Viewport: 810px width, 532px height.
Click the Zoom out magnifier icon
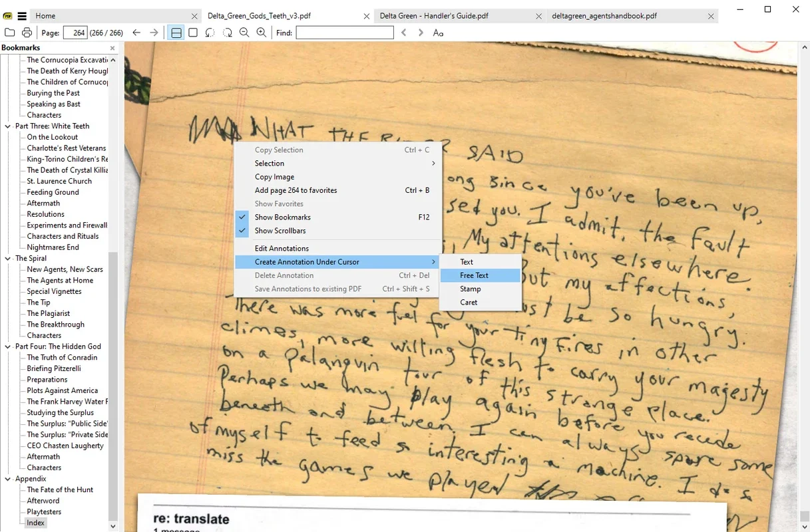click(x=244, y=33)
